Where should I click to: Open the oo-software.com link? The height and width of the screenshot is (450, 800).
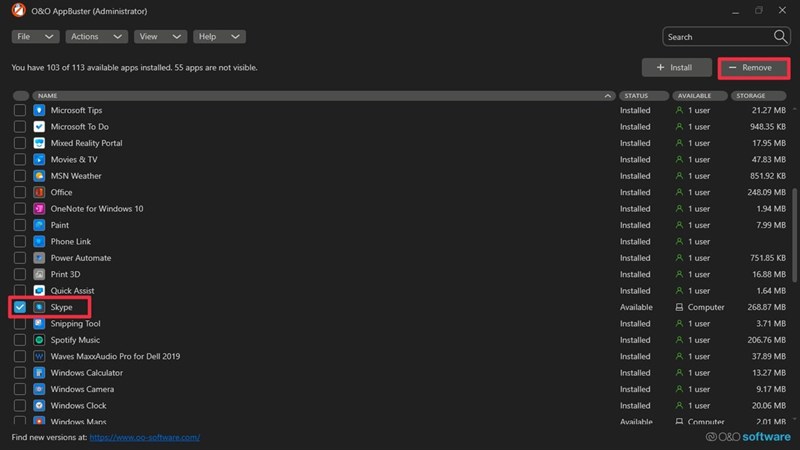tap(144, 437)
